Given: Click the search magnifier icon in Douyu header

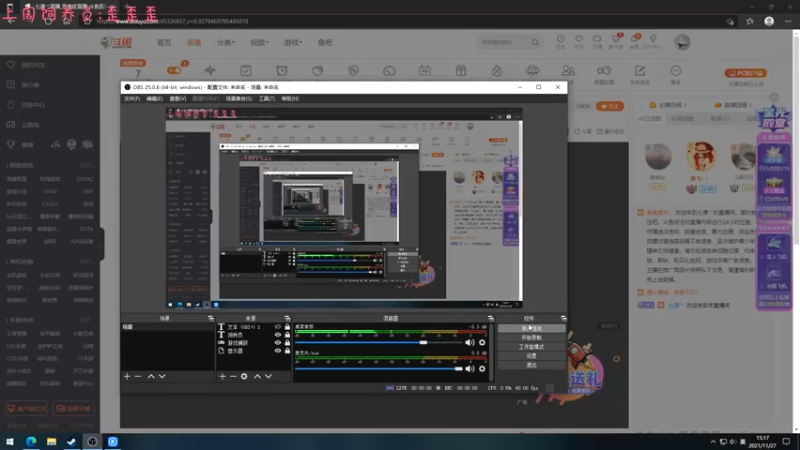Looking at the screenshot, I should click(x=535, y=42).
